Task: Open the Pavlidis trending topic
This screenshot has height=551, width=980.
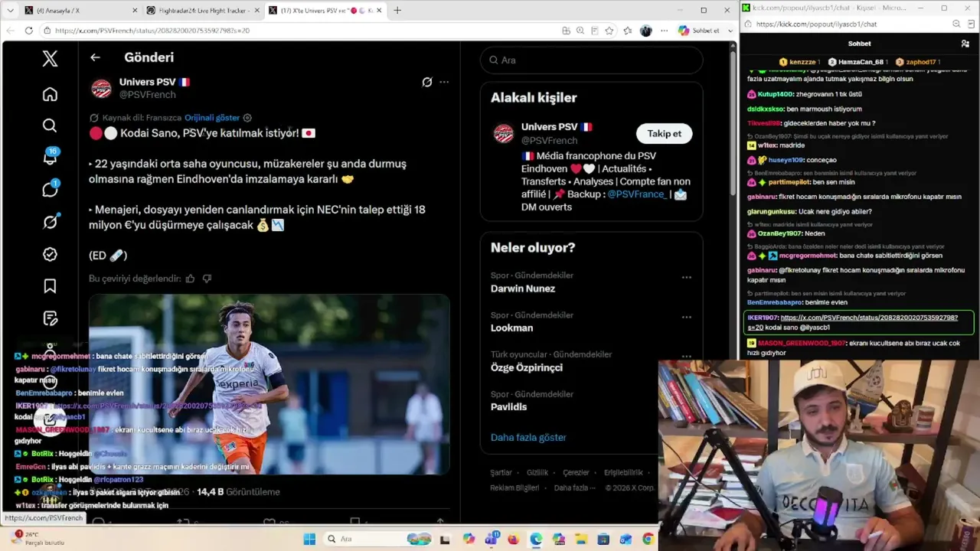Action: pyautogui.click(x=508, y=406)
